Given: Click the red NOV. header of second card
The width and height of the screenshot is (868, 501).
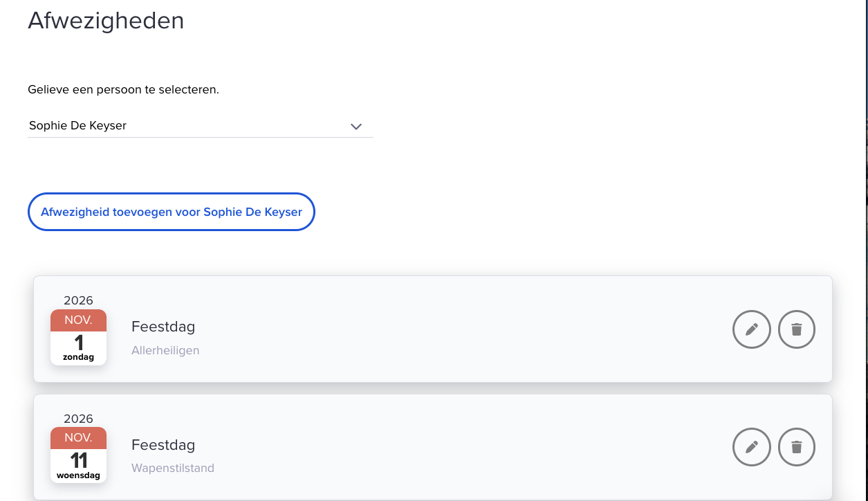Looking at the screenshot, I should tap(78, 439).
